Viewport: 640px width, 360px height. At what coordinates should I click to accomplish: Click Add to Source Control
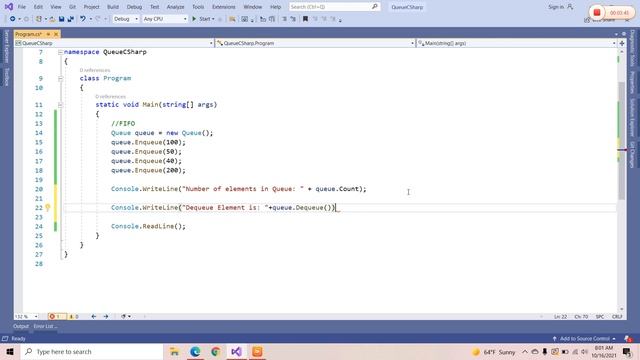pyautogui.click(x=584, y=338)
